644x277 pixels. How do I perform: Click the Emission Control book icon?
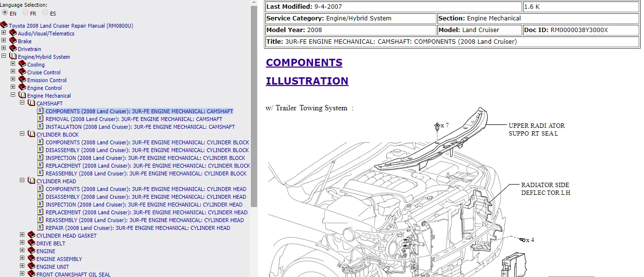coord(22,80)
